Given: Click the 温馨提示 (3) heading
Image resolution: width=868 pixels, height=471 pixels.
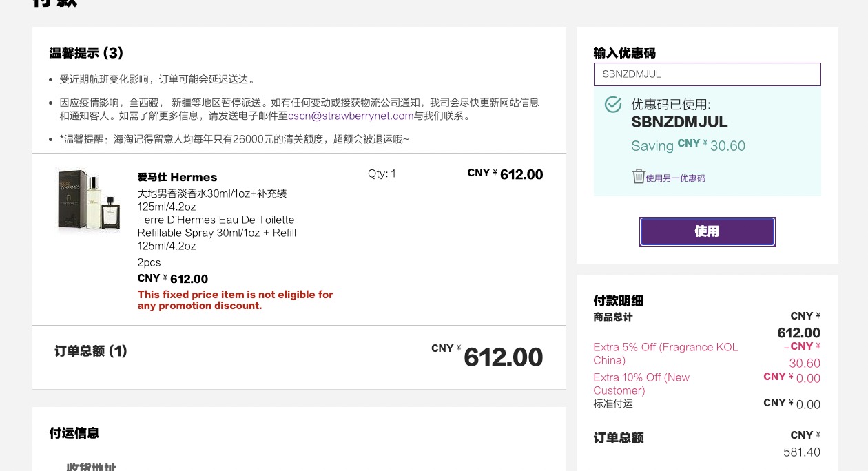Looking at the screenshot, I should (x=86, y=53).
